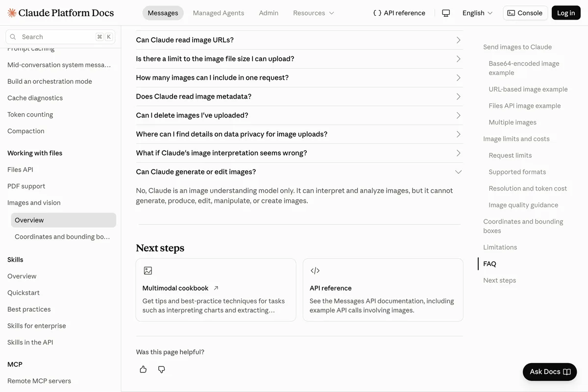Open the API reference link in header
Image resolution: width=588 pixels, height=392 pixels.
[x=399, y=13]
